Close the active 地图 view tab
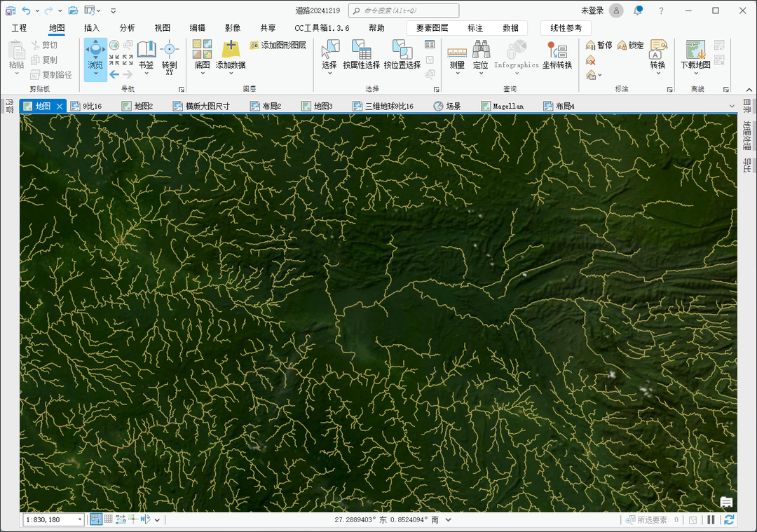 tap(60, 107)
